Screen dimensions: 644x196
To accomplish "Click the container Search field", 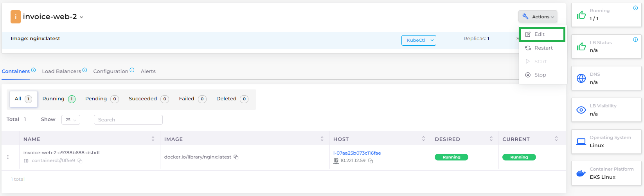I will coord(128,120).
